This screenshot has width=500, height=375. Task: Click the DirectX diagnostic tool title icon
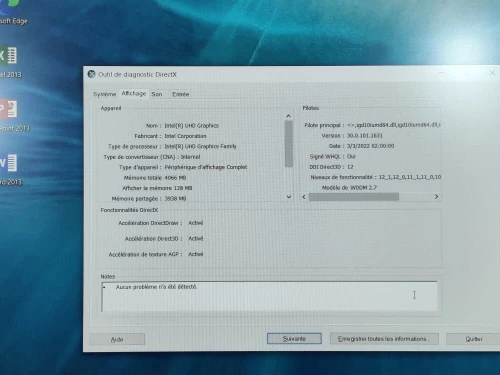91,74
